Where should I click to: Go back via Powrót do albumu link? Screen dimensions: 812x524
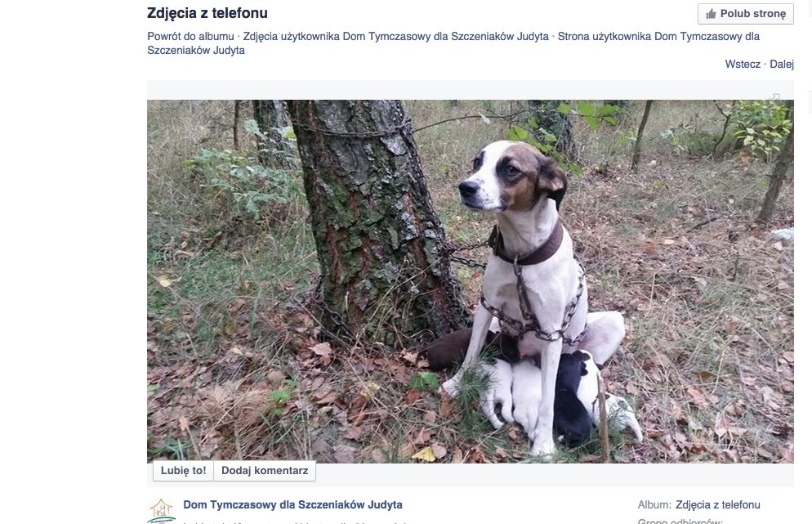[190, 36]
